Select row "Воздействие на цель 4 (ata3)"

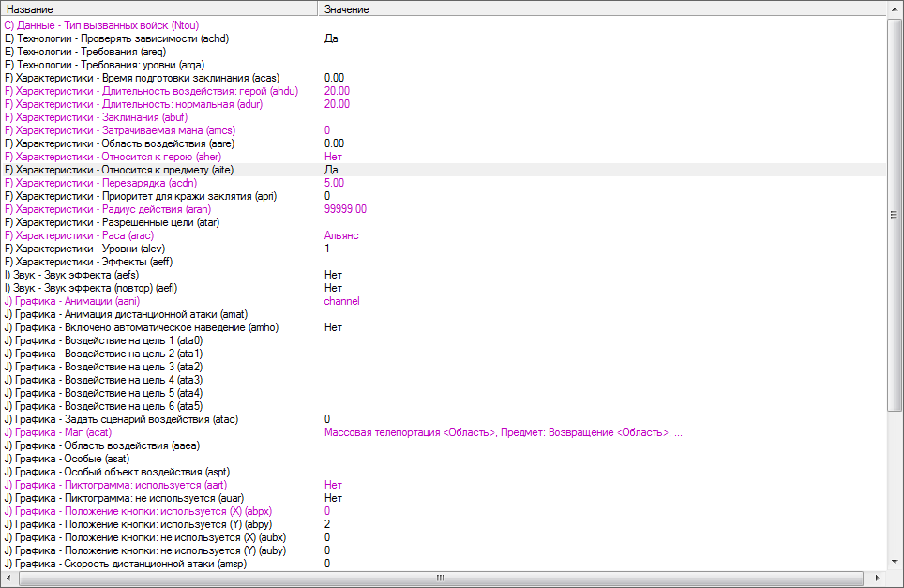pos(444,380)
